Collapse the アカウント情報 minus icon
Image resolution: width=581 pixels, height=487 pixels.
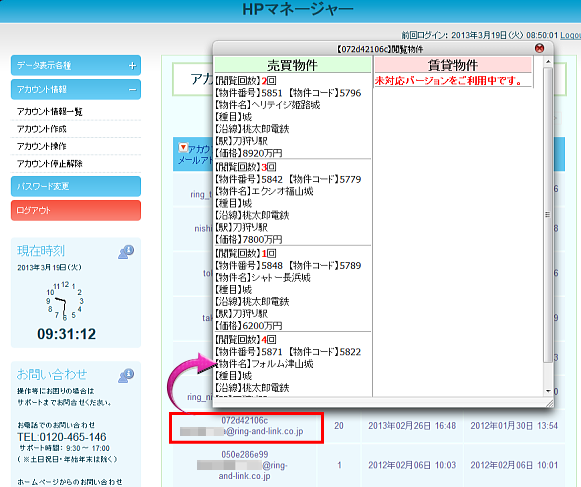132,90
